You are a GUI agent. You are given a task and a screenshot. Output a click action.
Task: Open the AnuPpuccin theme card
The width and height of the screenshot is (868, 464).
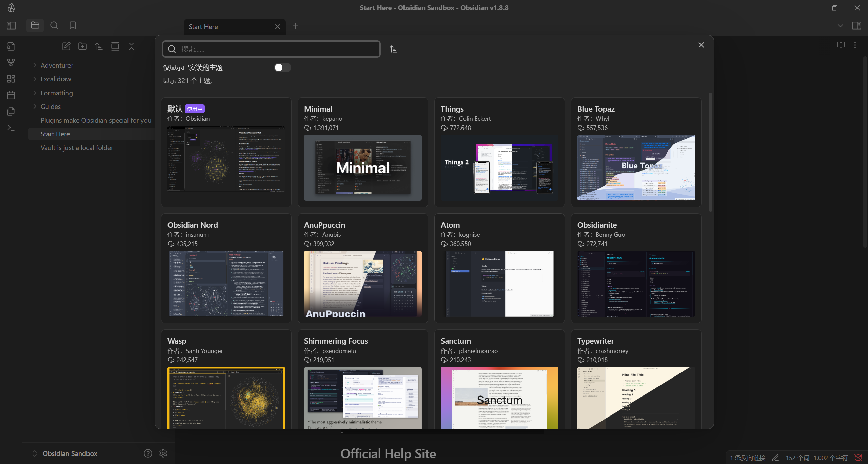(x=363, y=268)
